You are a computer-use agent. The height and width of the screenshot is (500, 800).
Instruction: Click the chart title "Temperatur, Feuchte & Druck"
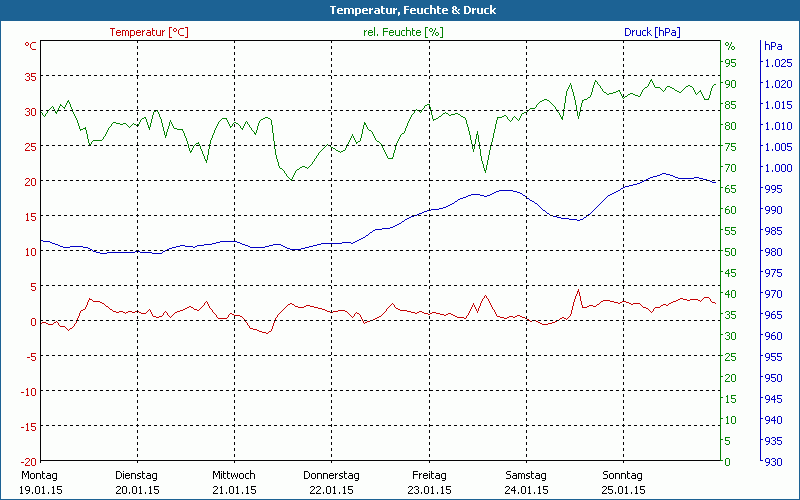[x=413, y=10]
